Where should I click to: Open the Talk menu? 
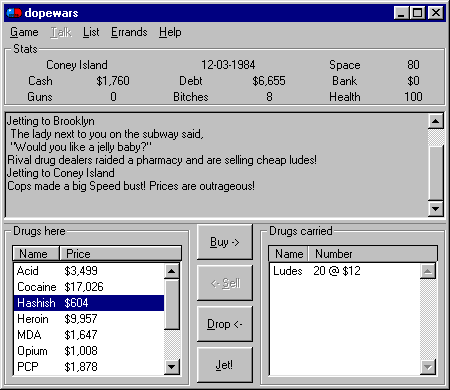[x=61, y=32]
